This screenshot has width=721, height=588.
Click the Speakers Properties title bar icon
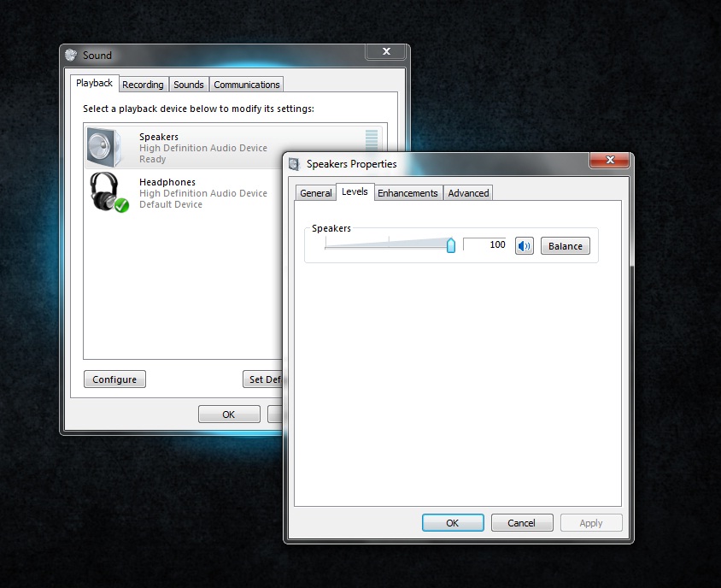coord(294,164)
